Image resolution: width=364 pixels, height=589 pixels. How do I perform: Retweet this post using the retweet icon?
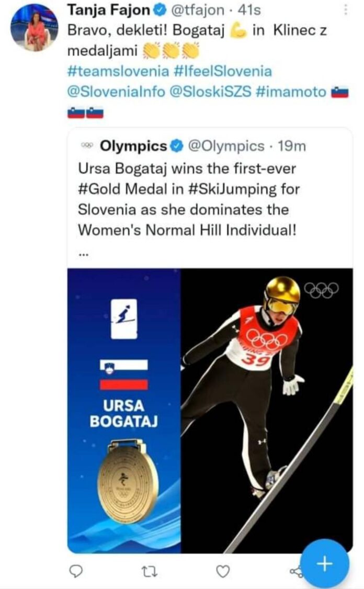[149, 572]
